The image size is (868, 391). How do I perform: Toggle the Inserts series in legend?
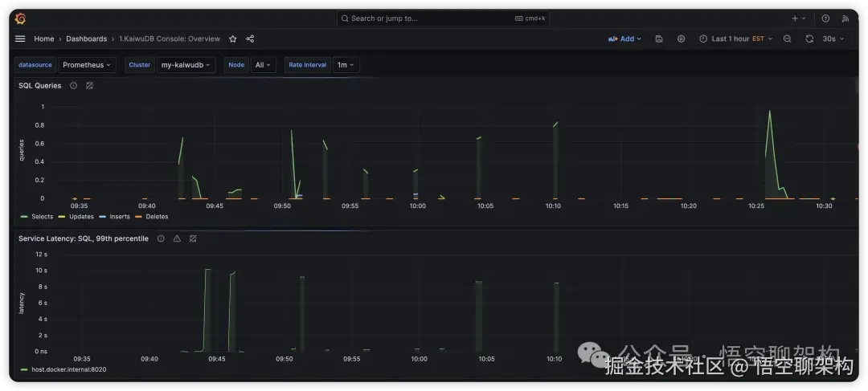[120, 217]
